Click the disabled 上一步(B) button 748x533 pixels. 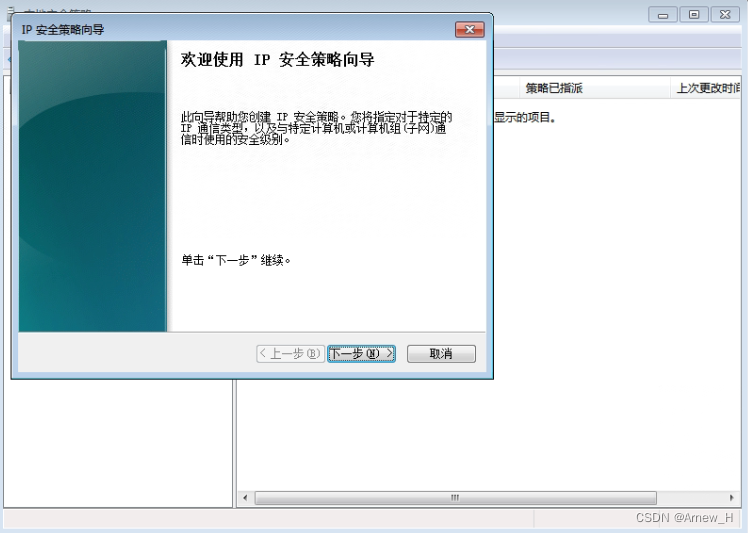291,354
